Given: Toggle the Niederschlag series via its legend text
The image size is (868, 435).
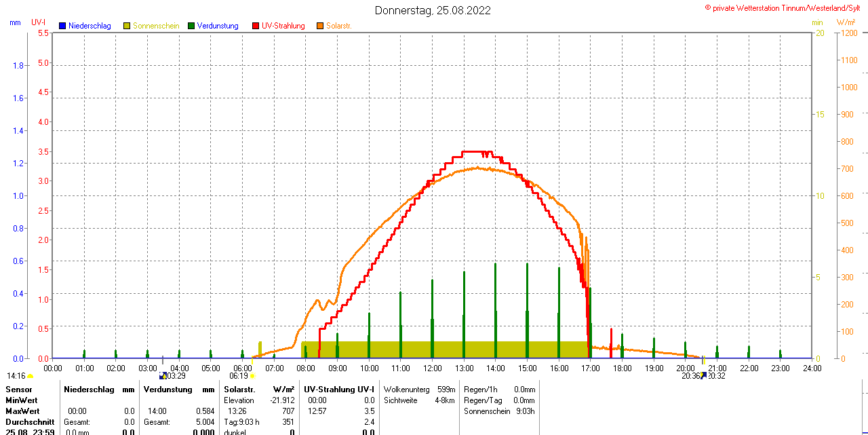Looking at the screenshot, I should pos(90,26).
